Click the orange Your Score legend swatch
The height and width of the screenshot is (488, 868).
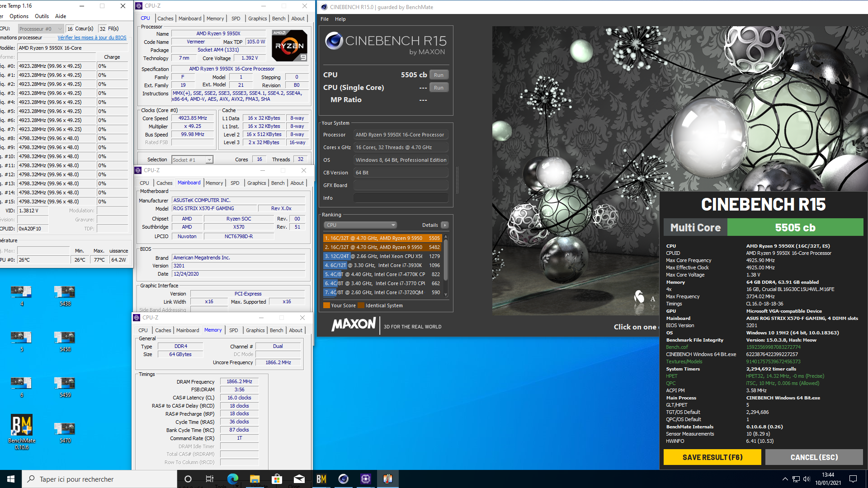click(326, 305)
